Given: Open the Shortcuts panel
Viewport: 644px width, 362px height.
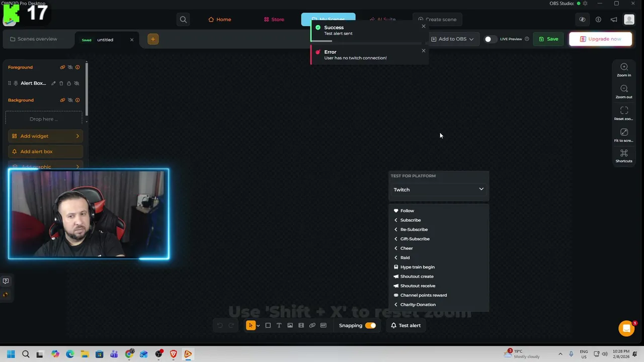Looking at the screenshot, I should pyautogui.click(x=624, y=156).
